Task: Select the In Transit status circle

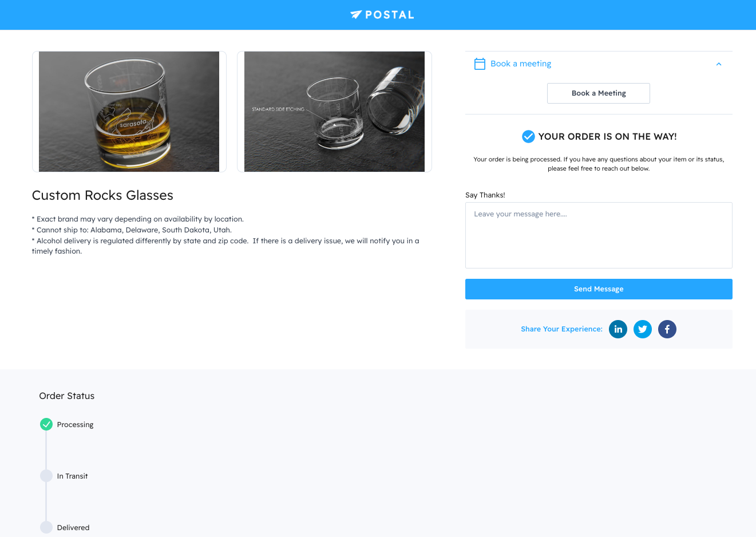Action: tap(46, 476)
